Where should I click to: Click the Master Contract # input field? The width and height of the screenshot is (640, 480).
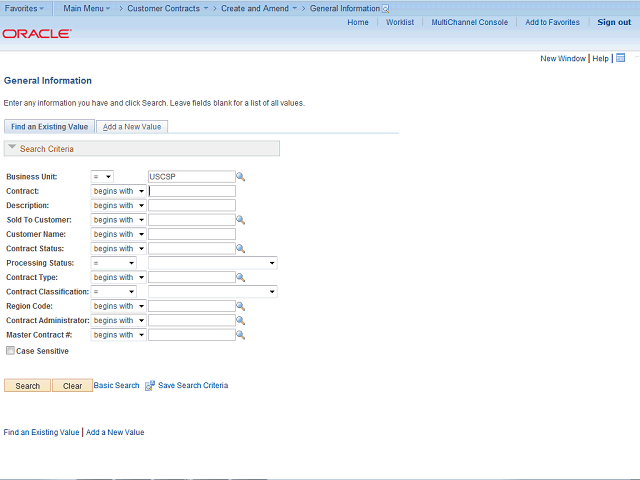pyautogui.click(x=192, y=335)
